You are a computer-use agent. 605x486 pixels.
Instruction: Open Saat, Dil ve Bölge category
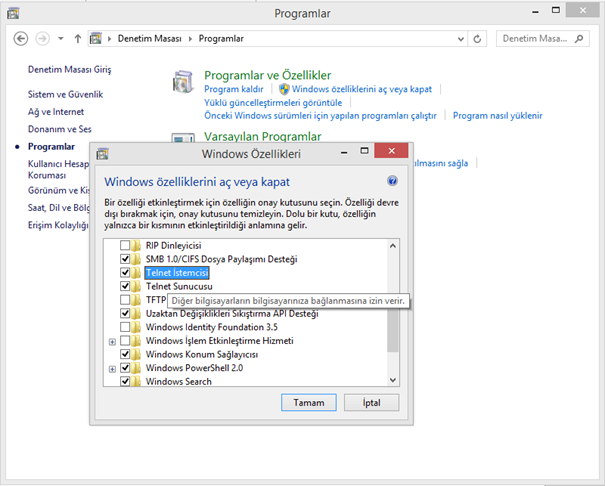coord(58,208)
